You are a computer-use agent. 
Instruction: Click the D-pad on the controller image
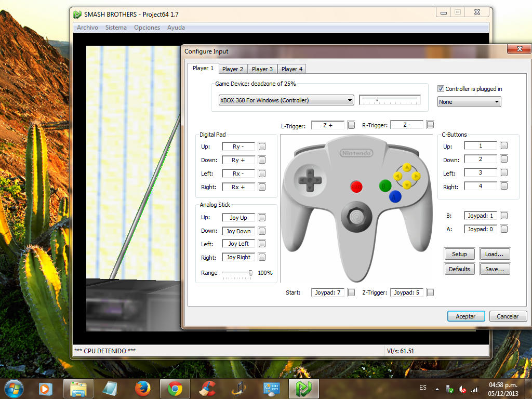pos(309,180)
